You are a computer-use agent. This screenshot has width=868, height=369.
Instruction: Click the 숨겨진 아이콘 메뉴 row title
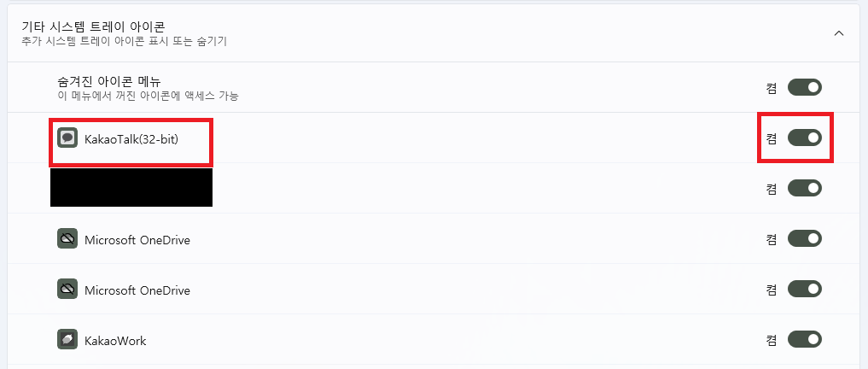[108, 81]
